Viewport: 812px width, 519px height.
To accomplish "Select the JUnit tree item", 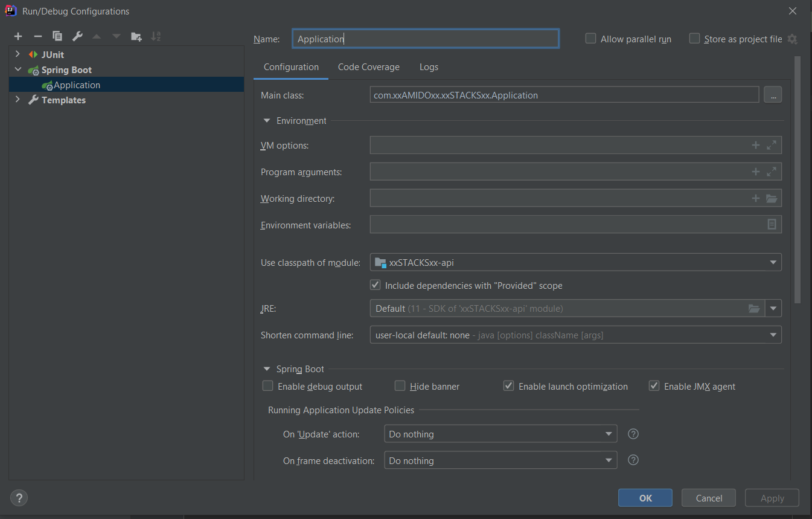I will pos(53,54).
